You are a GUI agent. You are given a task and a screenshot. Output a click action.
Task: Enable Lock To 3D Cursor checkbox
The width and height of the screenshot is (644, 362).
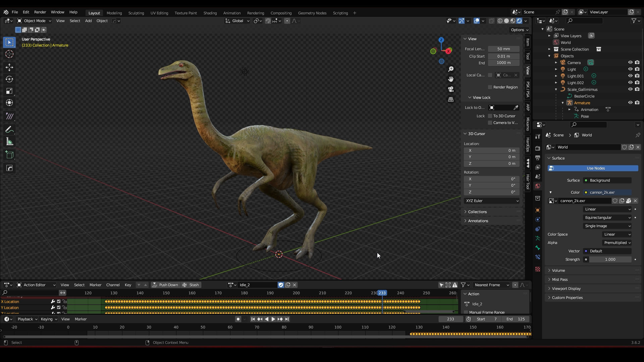point(490,116)
